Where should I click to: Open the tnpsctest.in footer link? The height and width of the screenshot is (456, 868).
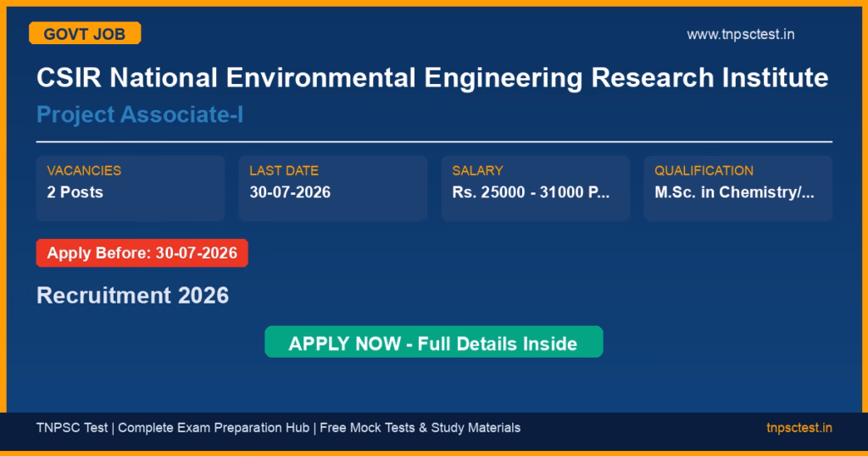coord(798,428)
